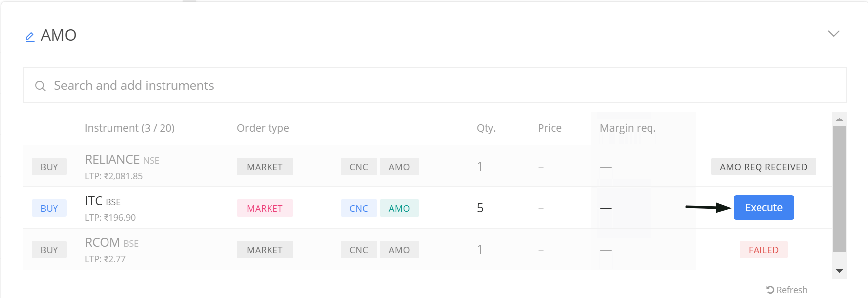Click the search magnifier icon
Screen dimensions: 868x298
tap(40, 86)
